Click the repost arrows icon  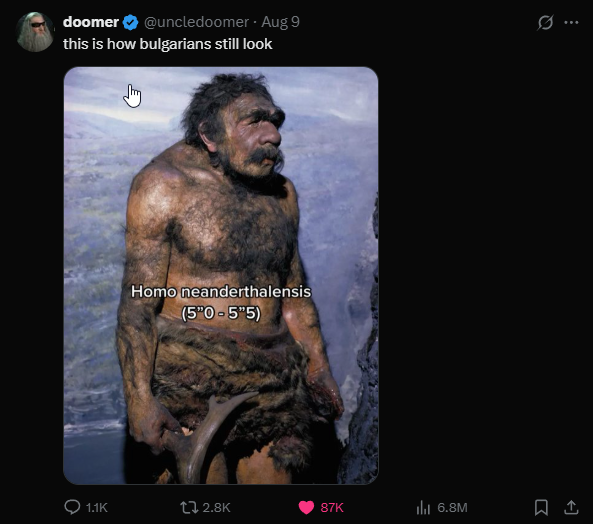click(x=189, y=507)
